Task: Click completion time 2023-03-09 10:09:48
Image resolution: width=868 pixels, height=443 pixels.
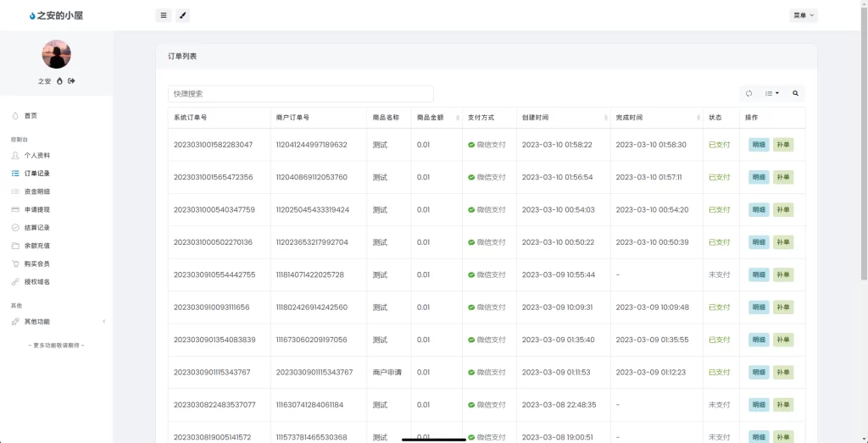Action: tap(652, 307)
